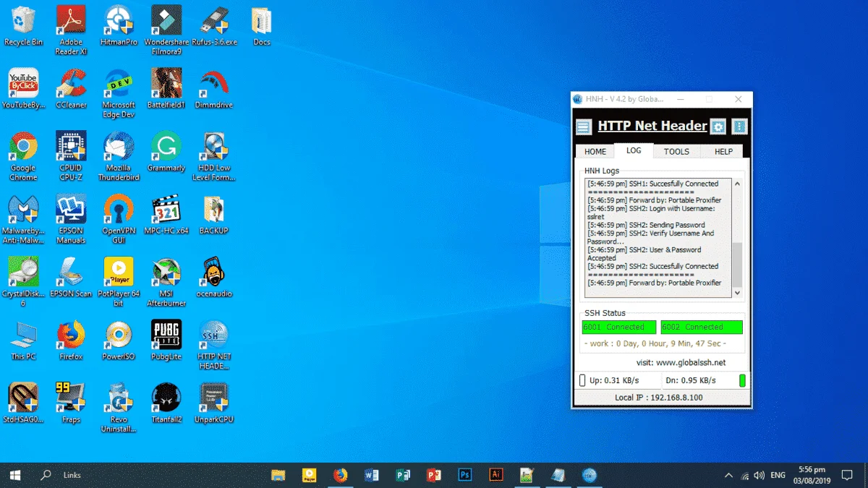Click the upload indicator light

[x=582, y=380]
